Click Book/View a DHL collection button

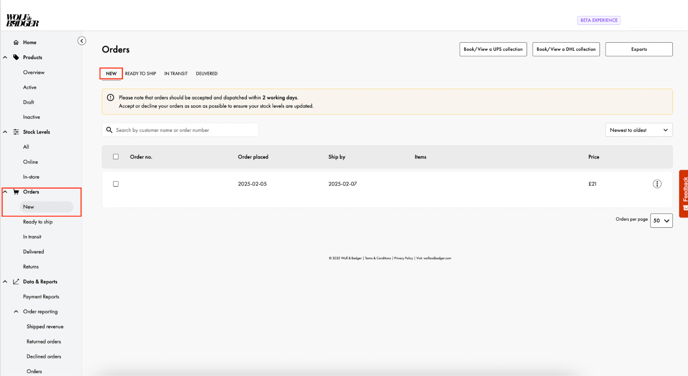coord(566,49)
